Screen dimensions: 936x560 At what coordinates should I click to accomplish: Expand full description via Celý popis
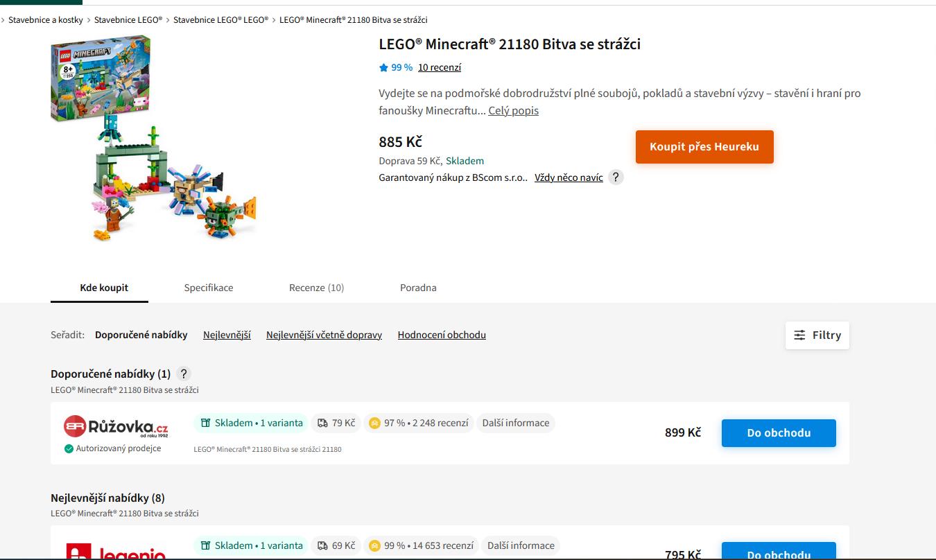[x=513, y=111]
